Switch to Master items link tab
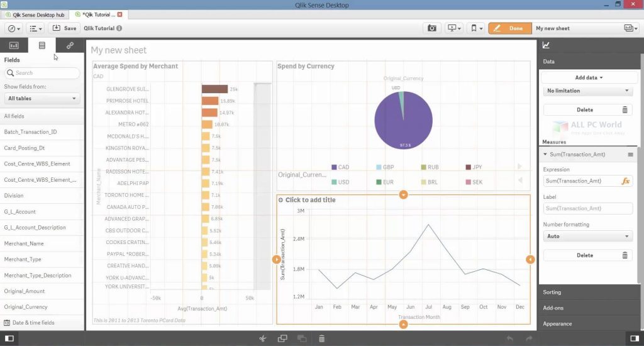 coord(70,45)
